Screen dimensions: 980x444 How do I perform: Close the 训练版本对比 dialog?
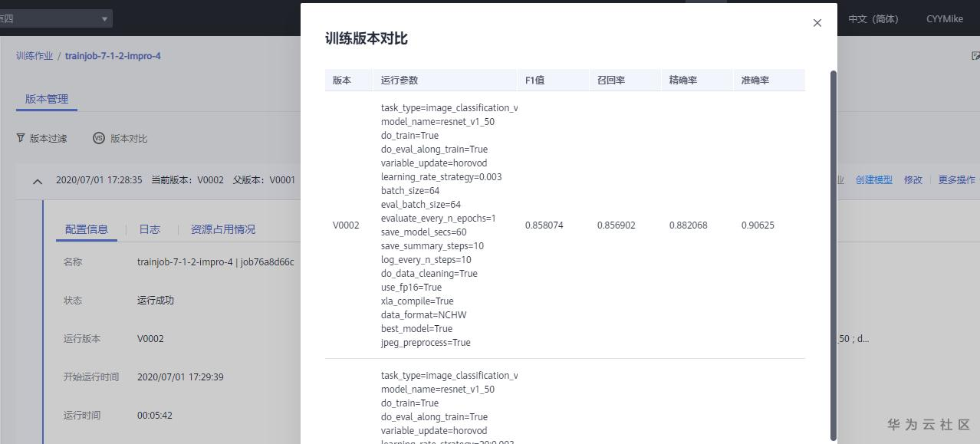(817, 23)
